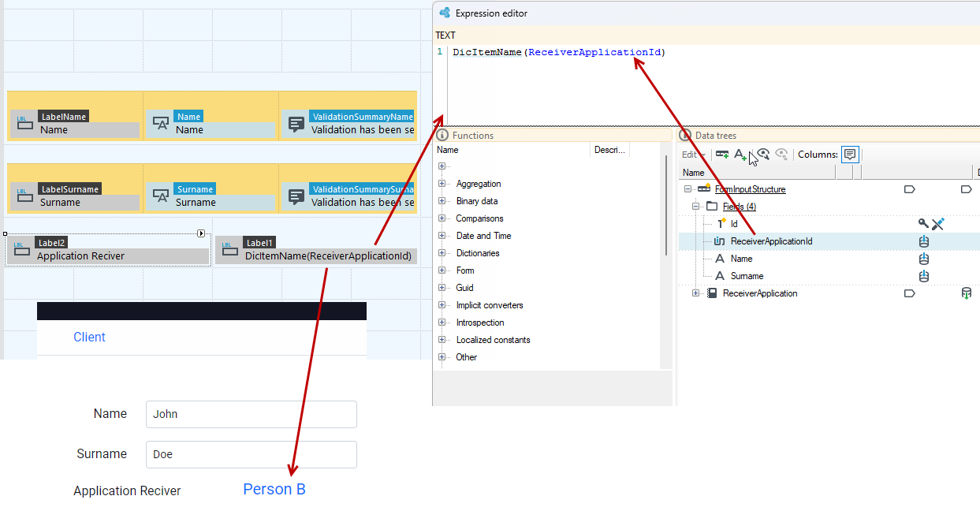Click the LBL icon of the LabelSurname control

(x=24, y=196)
